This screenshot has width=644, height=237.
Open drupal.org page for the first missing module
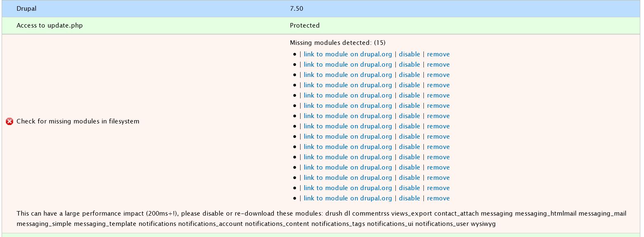click(348, 54)
